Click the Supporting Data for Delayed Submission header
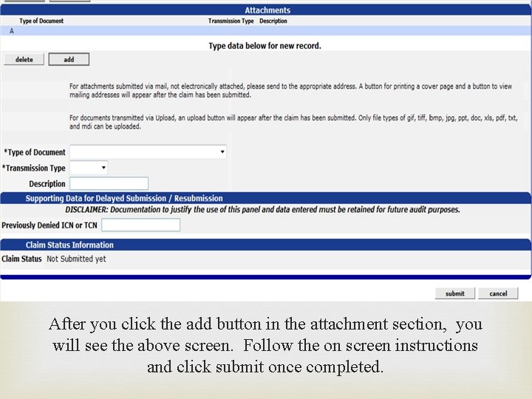Image resolution: width=532 pixels, height=399 pixels. click(x=124, y=198)
